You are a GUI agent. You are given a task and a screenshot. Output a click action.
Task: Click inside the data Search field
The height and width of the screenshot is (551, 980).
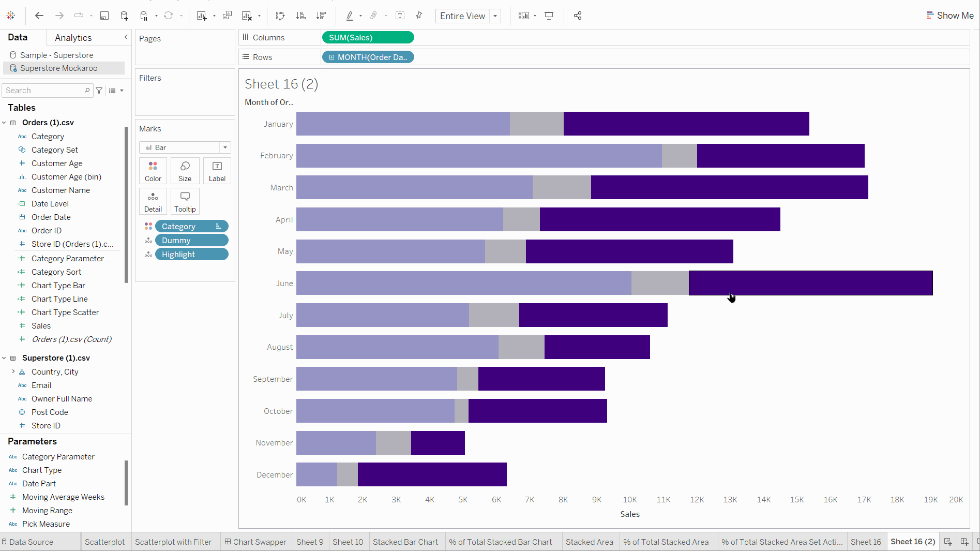[44, 90]
